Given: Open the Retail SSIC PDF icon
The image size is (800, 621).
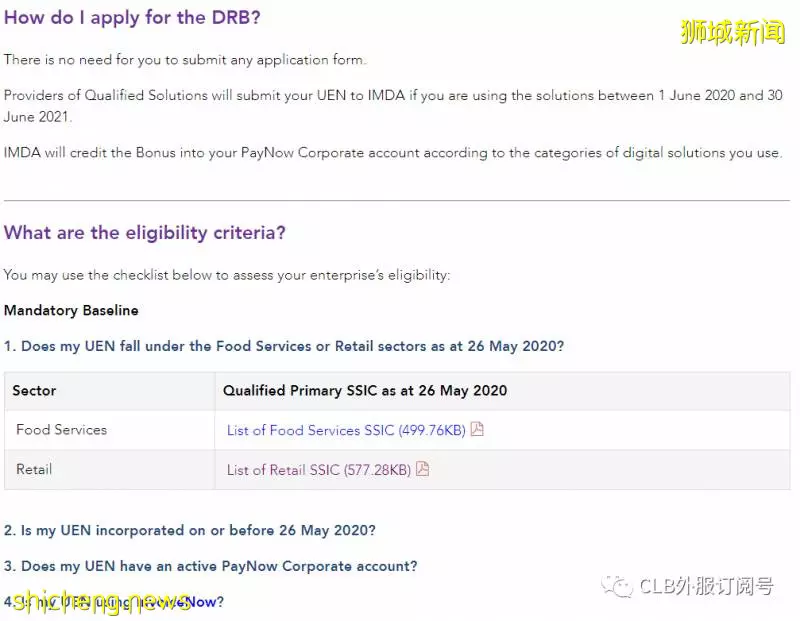Looking at the screenshot, I should click(x=422, y=468).
